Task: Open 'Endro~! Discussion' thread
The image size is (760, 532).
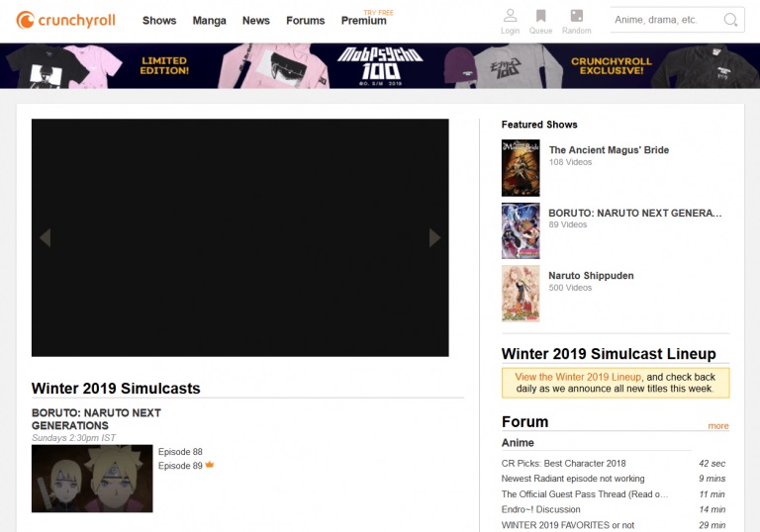Action: [540, 509]
